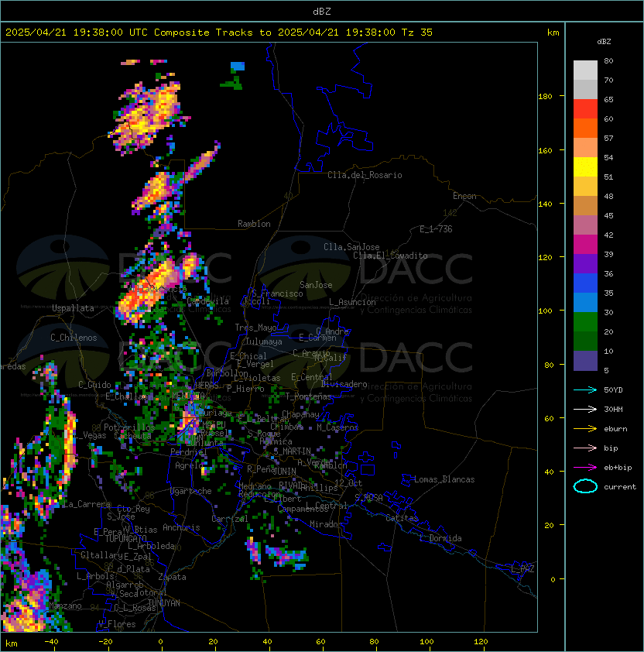Viewport: 644px width, 652px height.
Task: Select the light blue swatch in dBZ scale
Action: (585, 303)
